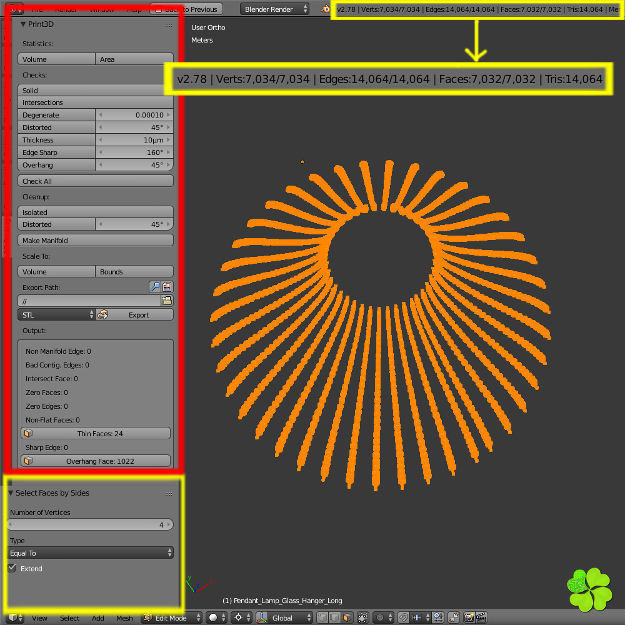625x625 pixels.
Task: Click the snap target icon in header
Action: click(438, 617)
